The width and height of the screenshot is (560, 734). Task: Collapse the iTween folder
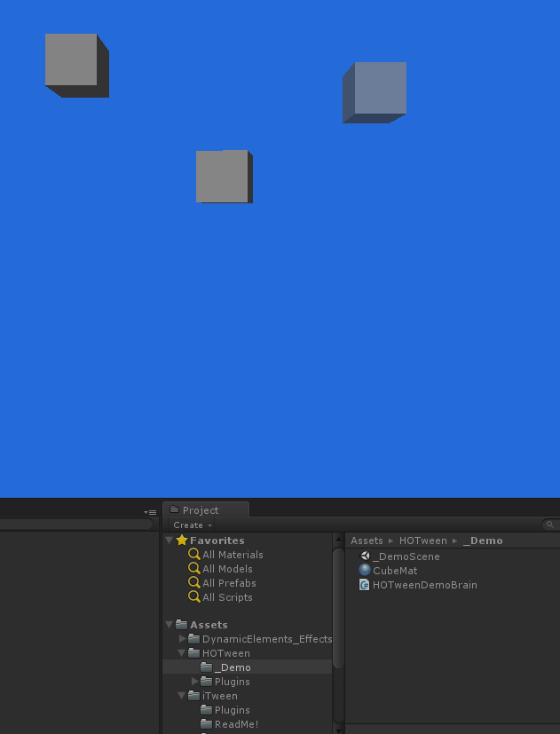[x=182, y=695]
